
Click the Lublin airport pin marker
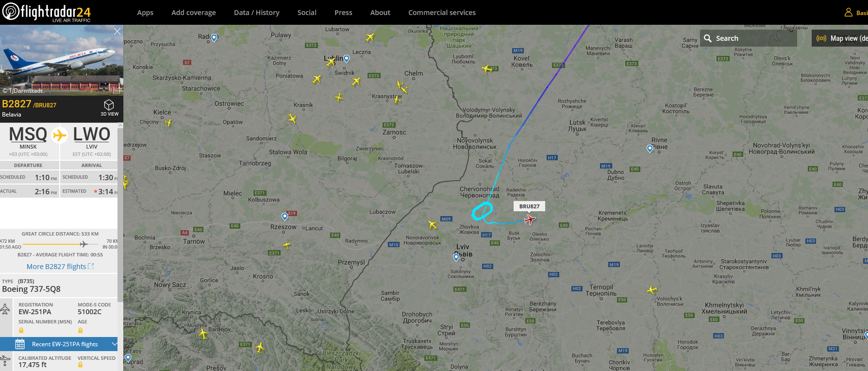coord(347,59)
